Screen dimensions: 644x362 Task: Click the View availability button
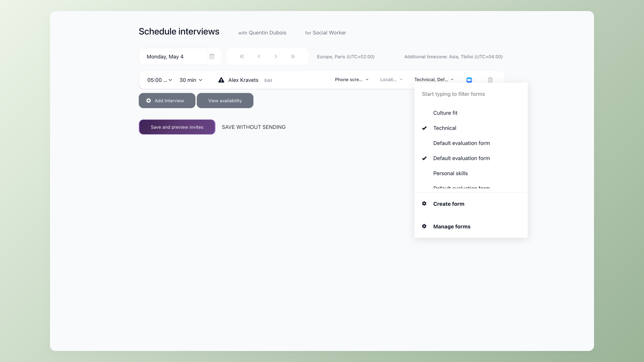click(x=225, y=101)
